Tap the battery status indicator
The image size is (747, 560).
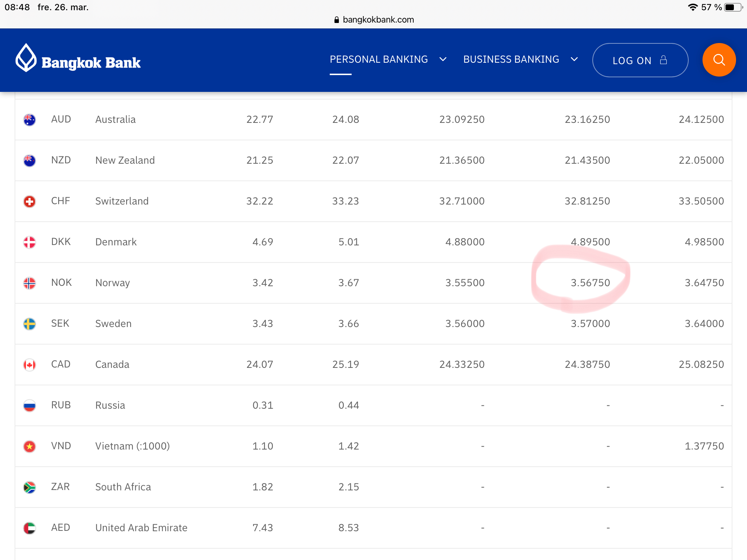coord(733,7)
